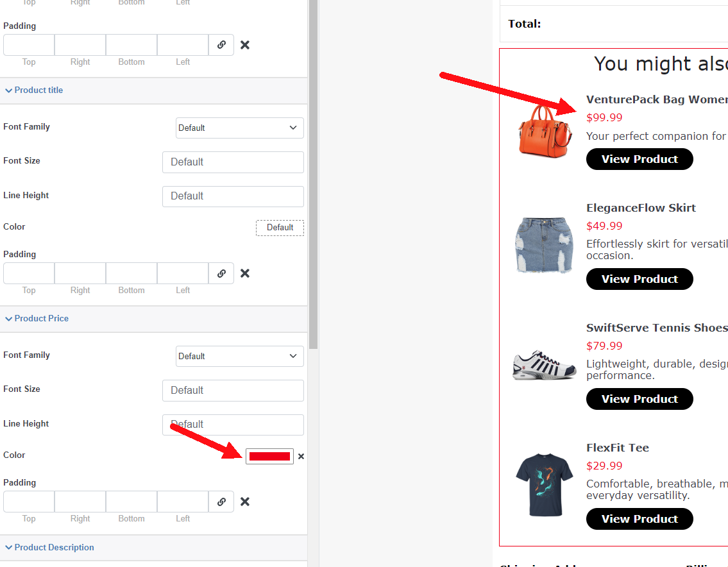Click the 'Effortlessly skirt' description text
Image resolution: width=728 pixels, height=567 pixels.
[x=657, y=250]
